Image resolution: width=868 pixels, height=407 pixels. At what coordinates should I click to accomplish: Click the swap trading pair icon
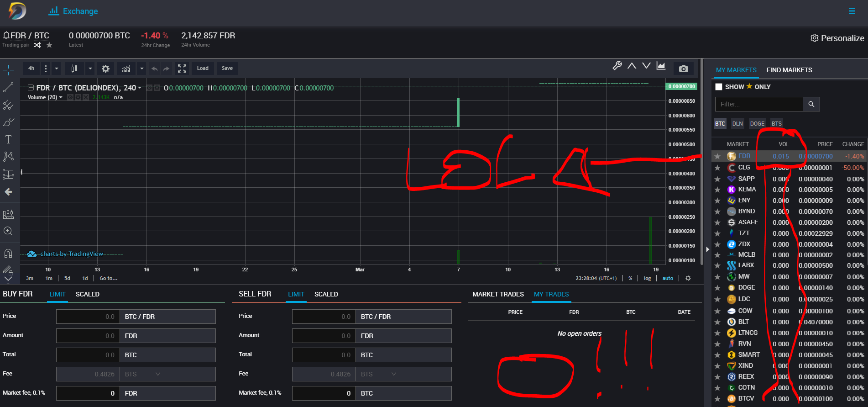pos(37,45)
